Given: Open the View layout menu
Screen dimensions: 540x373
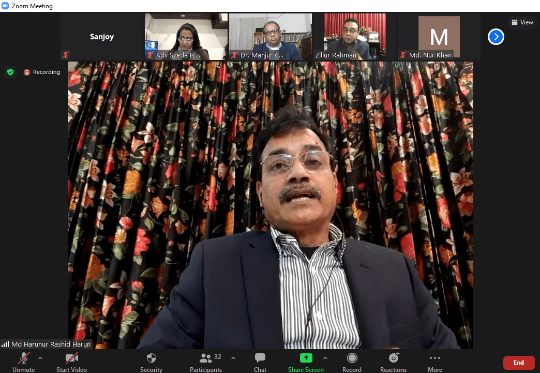Looking at the screenshot, I should pos(522,22).
